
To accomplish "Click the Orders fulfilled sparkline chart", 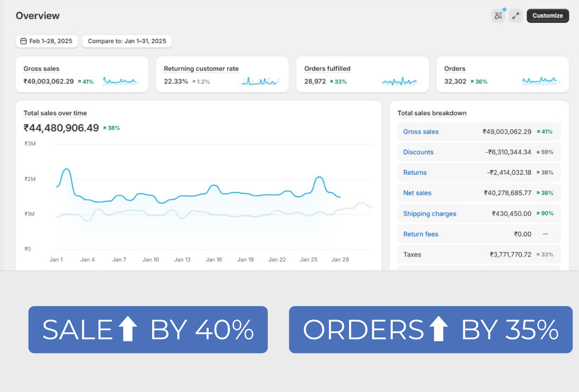I will [400, 82].
